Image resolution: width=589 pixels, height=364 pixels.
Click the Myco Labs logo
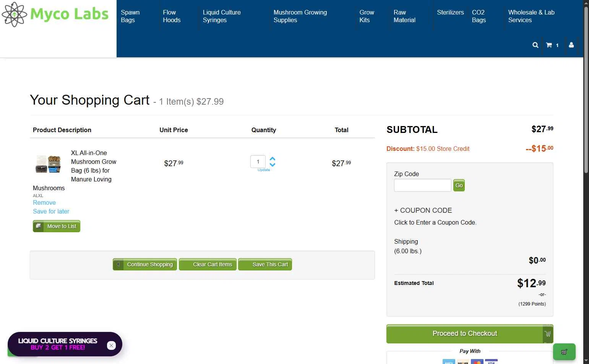(55, 14)
